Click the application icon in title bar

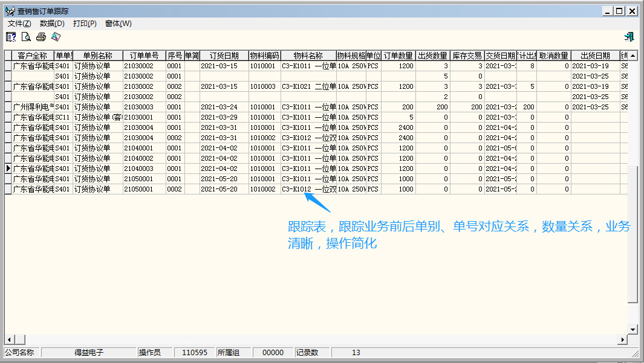(10, 11)
